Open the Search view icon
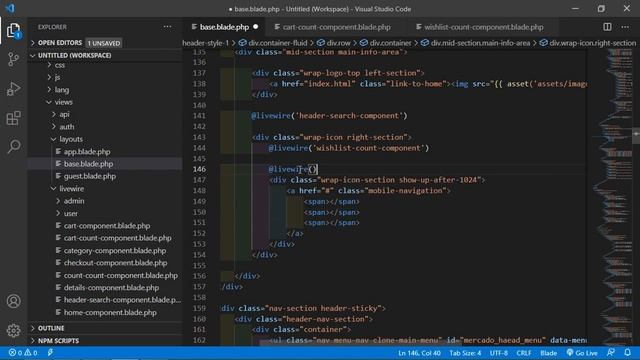The height and width of the screenshot is (360, 640). coord(13,146)
